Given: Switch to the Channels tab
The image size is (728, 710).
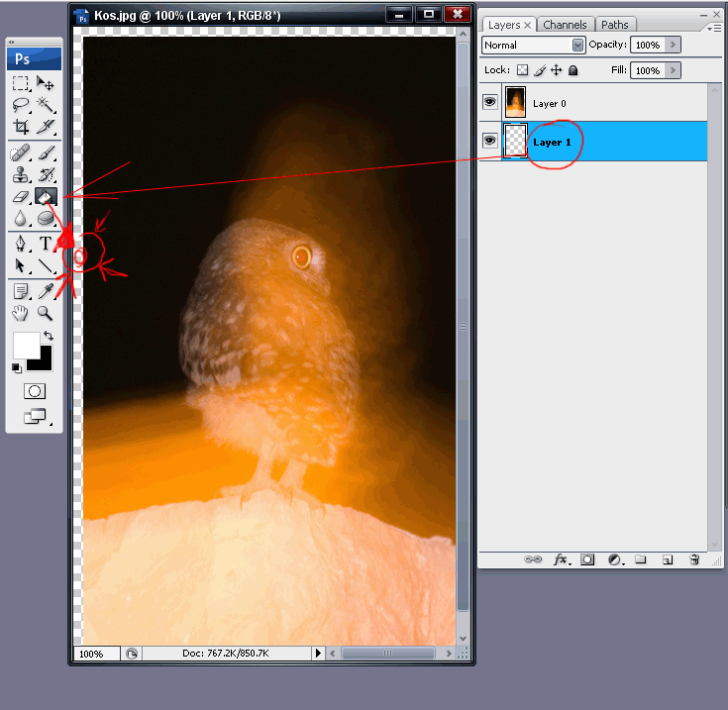Looking at the screenshot, I should (x=565, y=25).
